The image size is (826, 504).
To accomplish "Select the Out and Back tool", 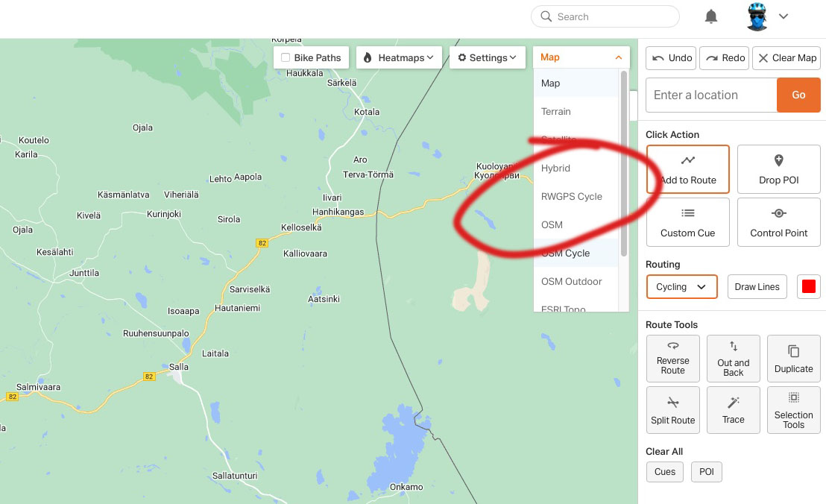I will tap(733, 359).
